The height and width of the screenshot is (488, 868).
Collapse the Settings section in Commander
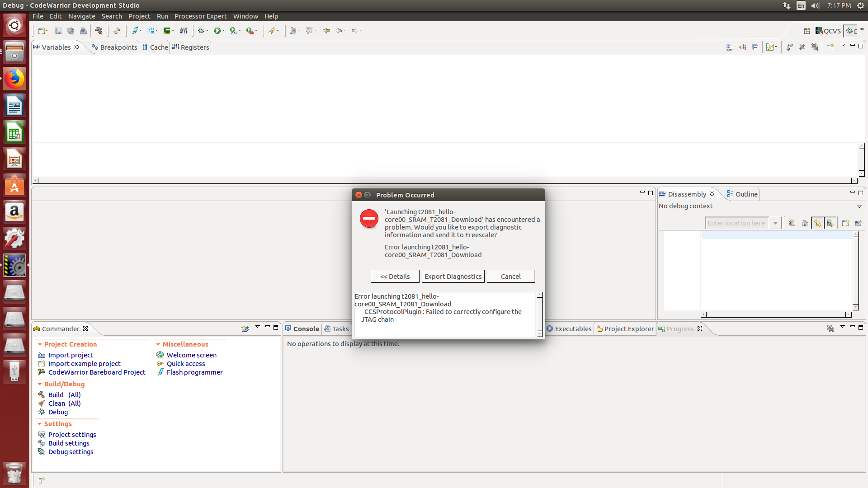click(40, 424)
